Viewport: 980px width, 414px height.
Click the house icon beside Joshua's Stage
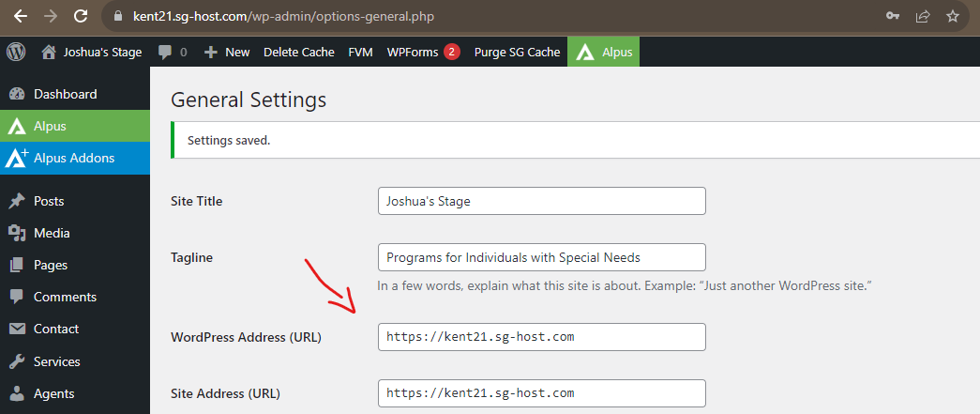pos(48,53)
